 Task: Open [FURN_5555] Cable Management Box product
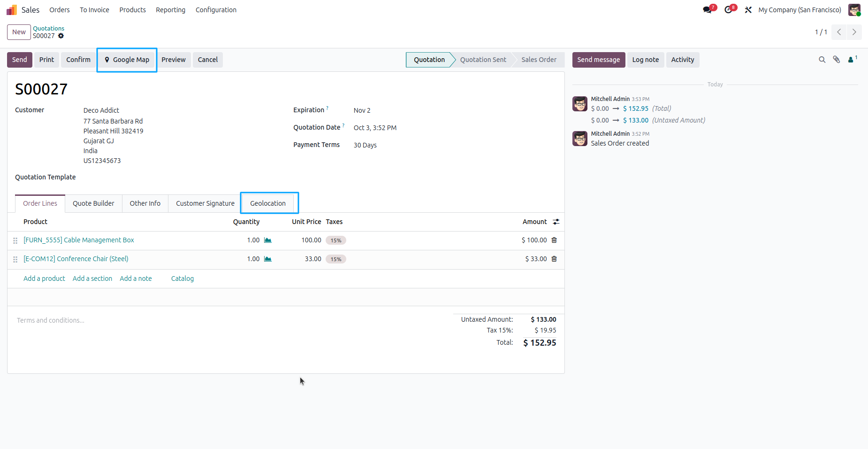(x=79, y=240)
